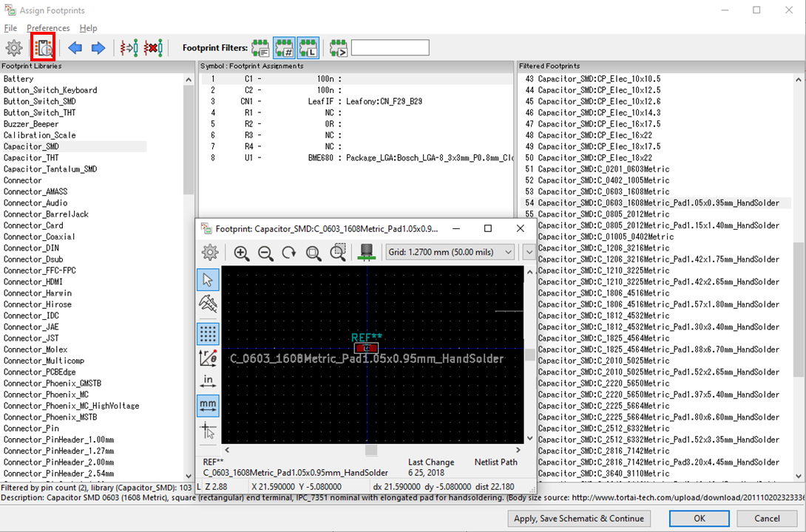Toggle footprint filter by pin count
Screen dimensions: 806x532
tap(284, 48)
